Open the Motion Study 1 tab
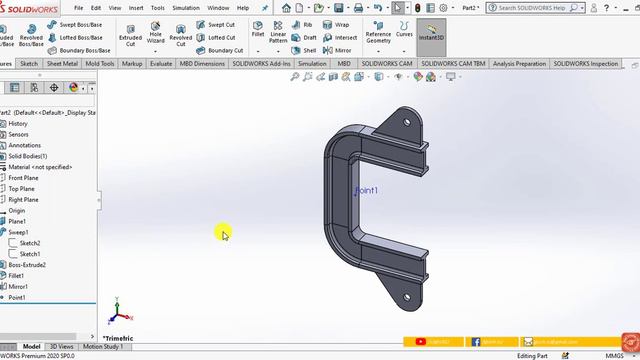Image resolution: width=640 pixels, height=360 pixels. coord(103,347)
